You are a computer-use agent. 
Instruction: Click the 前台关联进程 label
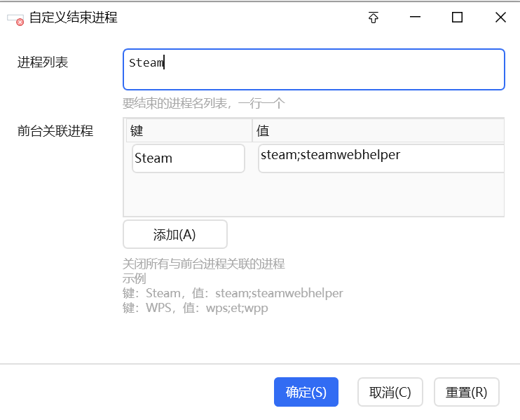click(x=55, y=130)
